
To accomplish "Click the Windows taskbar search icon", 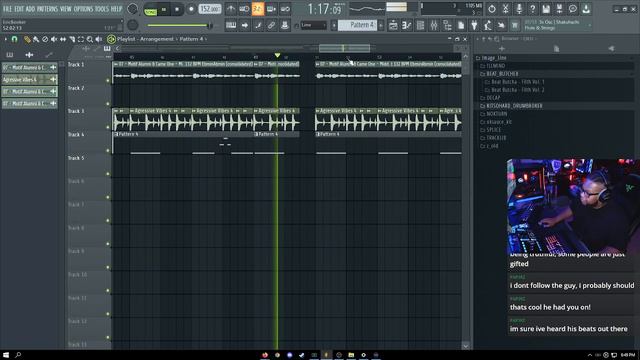I will pyautogui.click(x=18, y=355).
